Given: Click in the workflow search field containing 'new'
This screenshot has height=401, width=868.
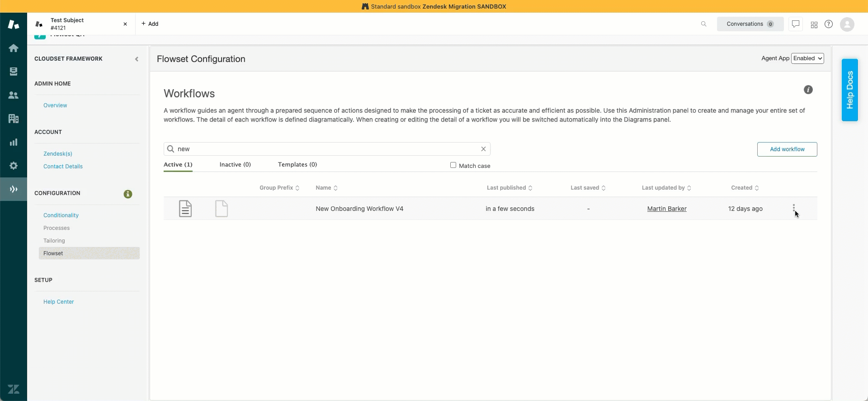Looking at the screenshot, I should tap(327, 149).
